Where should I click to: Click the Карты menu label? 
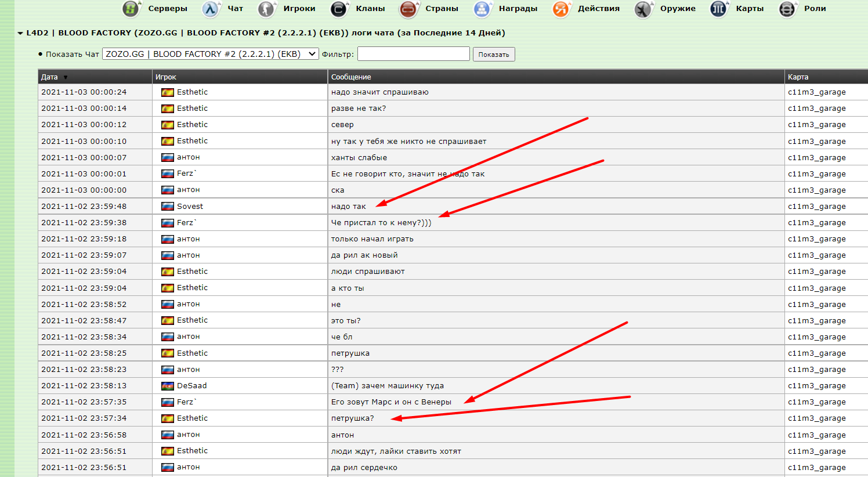tap(750, 9)
